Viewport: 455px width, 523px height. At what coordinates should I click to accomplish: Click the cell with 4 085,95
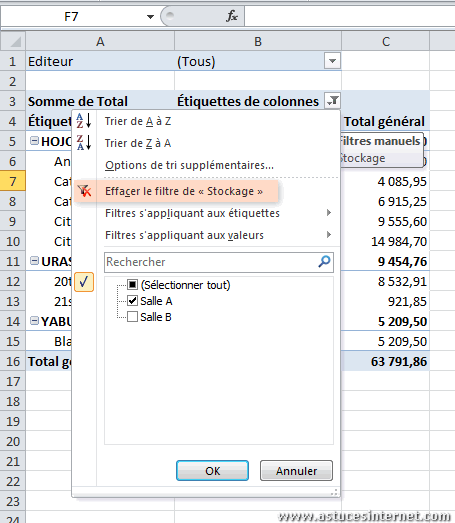click(x=386, y=181)
